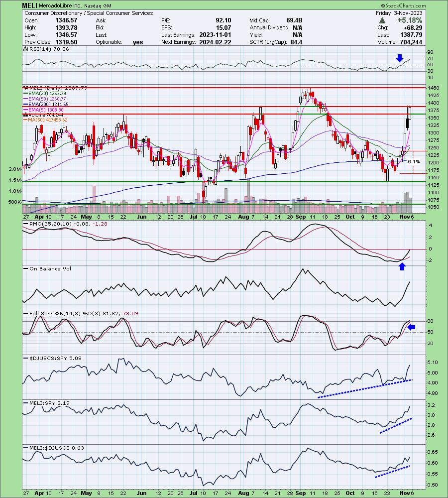The height and width of the screenshot is (498, 448).
Task: Click the date Friday 3-Nov-2023
Action: [399, 13]
